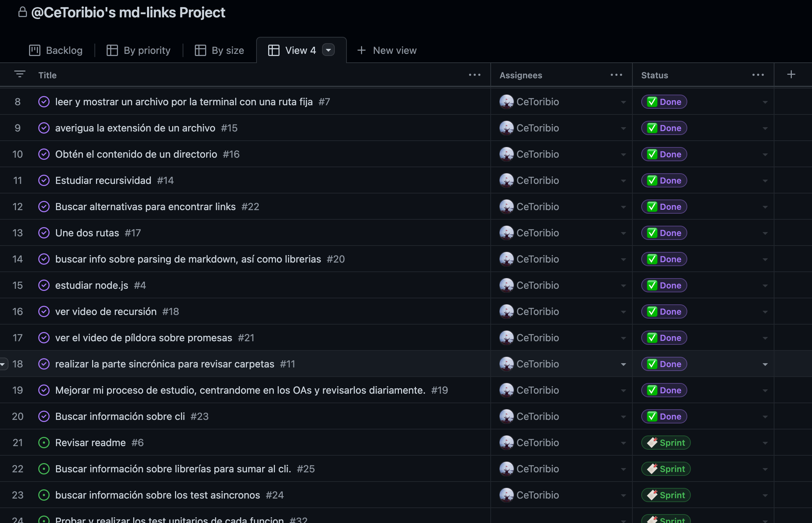
Task: Click the closed issue icon on row 8
Action: pos(44,102)
